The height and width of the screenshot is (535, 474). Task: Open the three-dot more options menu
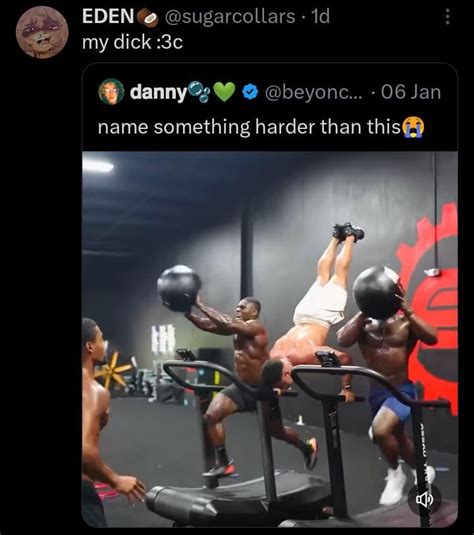point(447,17)
